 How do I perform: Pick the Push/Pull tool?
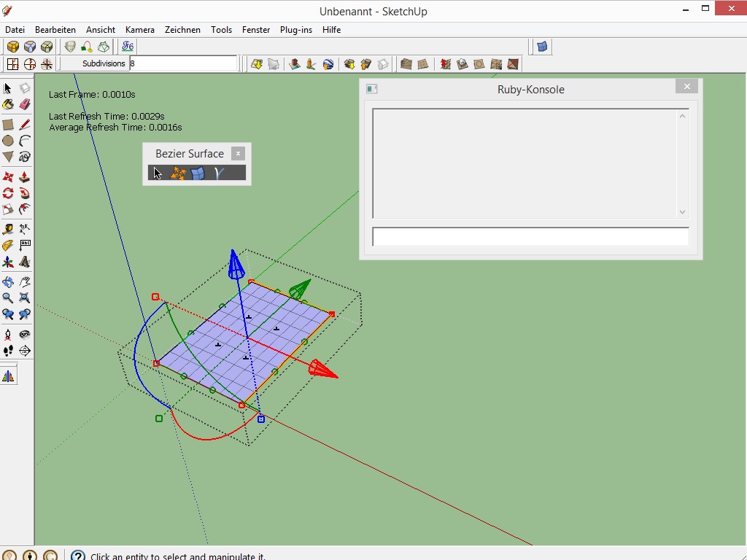[x=25, y=176]
